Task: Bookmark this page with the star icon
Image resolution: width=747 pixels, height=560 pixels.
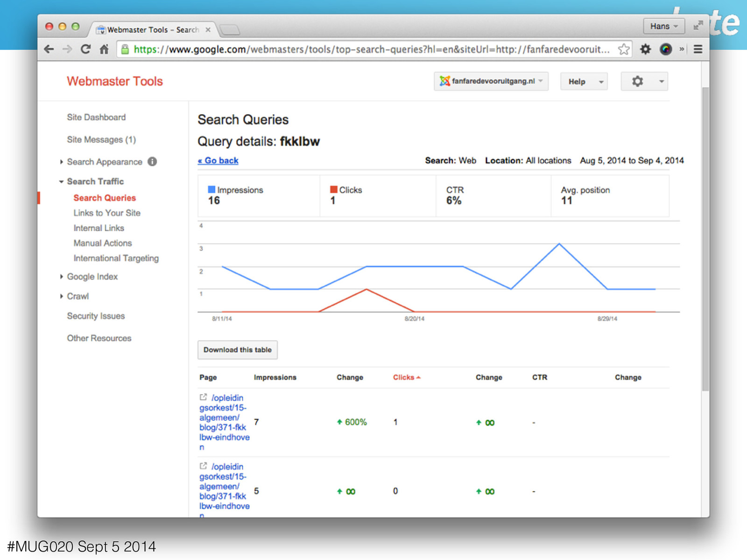Action: pos(624,49)
